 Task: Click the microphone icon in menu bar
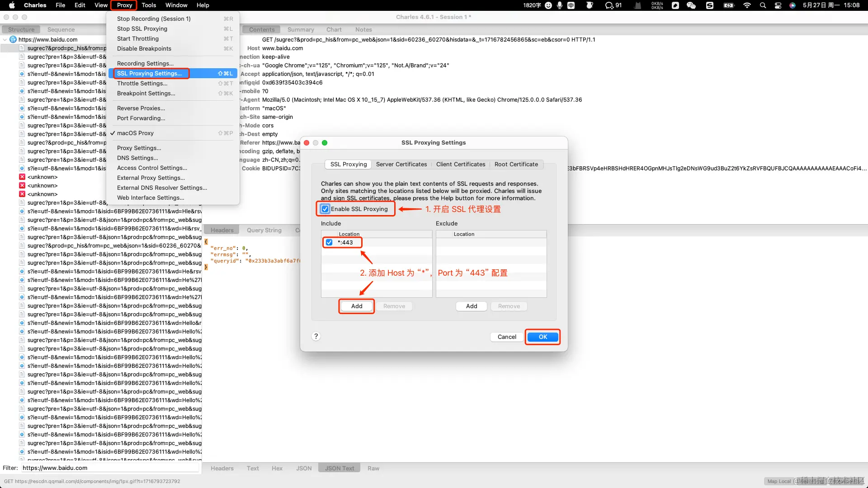pos(560,5)
